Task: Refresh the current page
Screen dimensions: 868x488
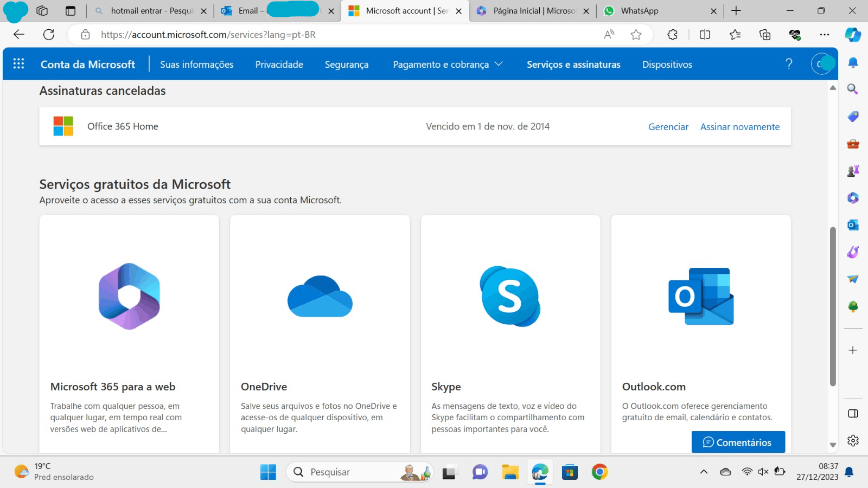Action: click(49, 35)
